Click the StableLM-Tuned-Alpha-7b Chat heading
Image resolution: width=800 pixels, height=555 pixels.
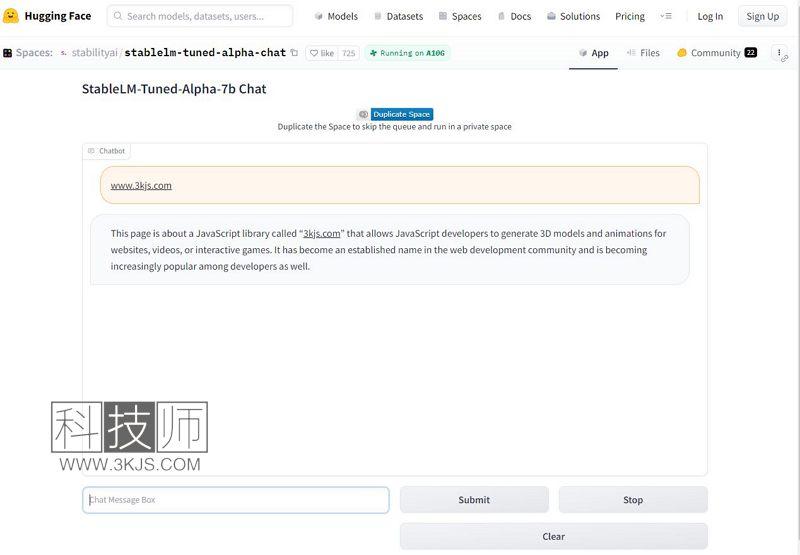coord(174,89)
